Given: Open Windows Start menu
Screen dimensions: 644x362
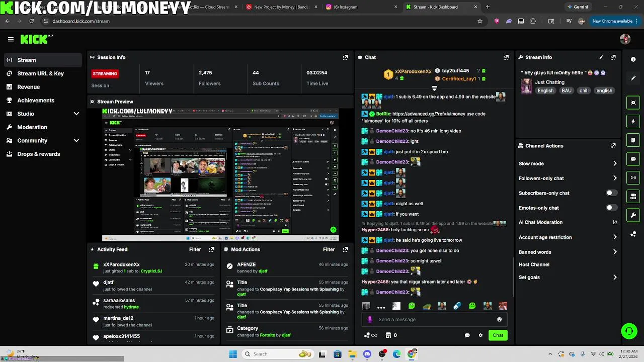Looking at the screenshot, I should coord(232,354).
